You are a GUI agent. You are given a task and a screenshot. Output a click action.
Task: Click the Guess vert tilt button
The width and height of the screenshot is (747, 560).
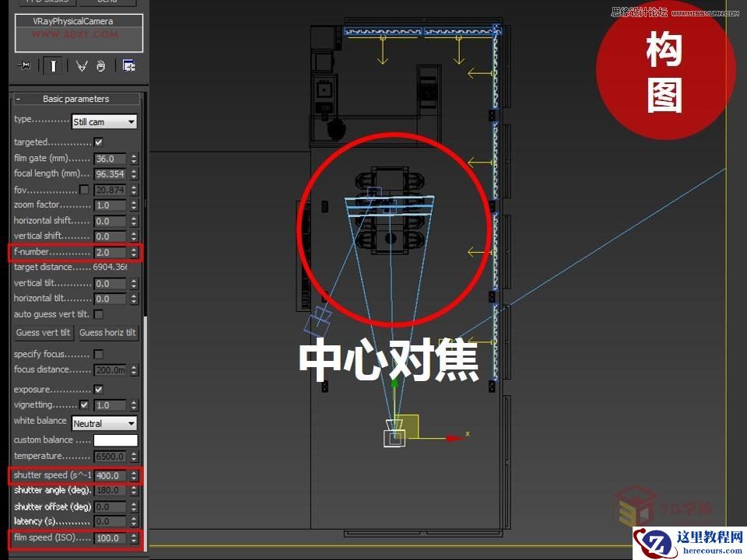click(x=43, y=333)
